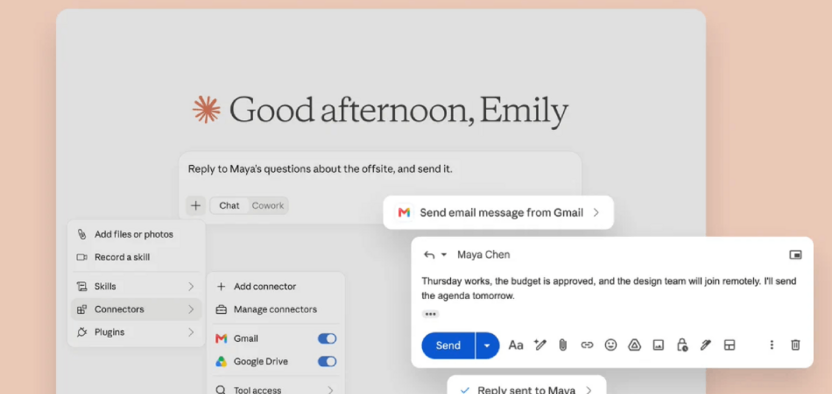The width and height of the screenshot is (832, 394).
Task: Toggle confidential mode lock icon
Action: click(682, 345)
